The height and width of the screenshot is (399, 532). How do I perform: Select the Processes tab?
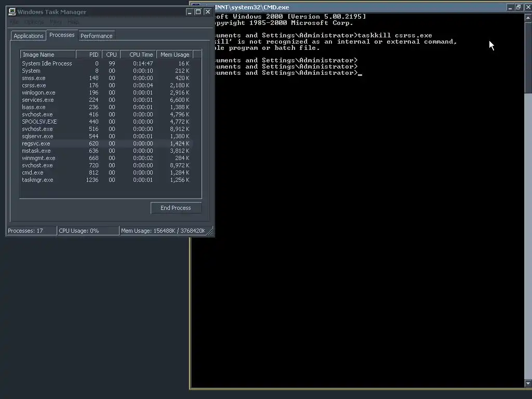coord(62,35)
